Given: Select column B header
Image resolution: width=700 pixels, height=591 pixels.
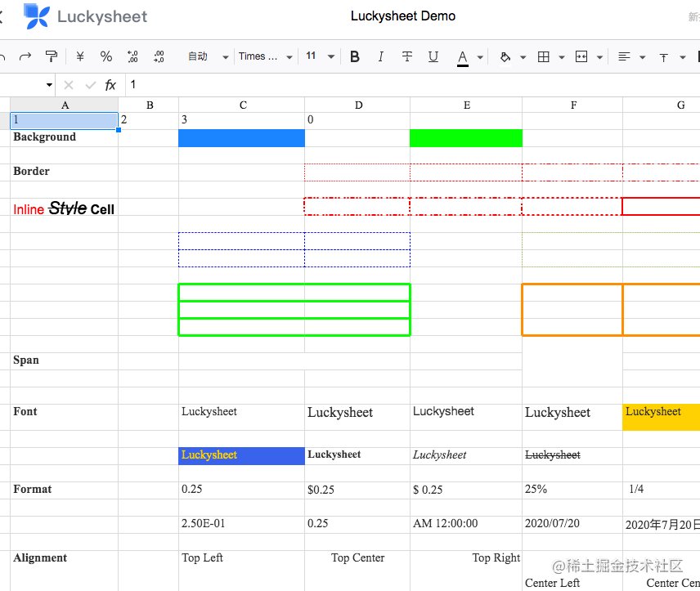Looking at the screenshot, I should (149, 105).
